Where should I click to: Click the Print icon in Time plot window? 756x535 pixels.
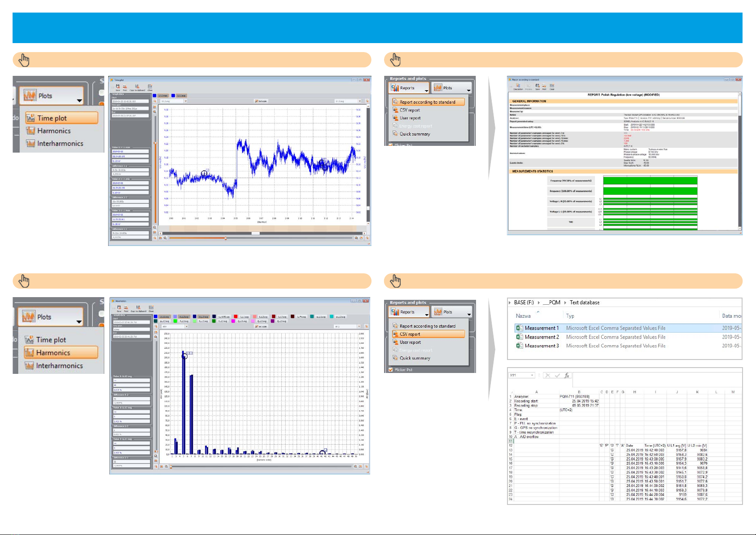[x=125, y=87]
